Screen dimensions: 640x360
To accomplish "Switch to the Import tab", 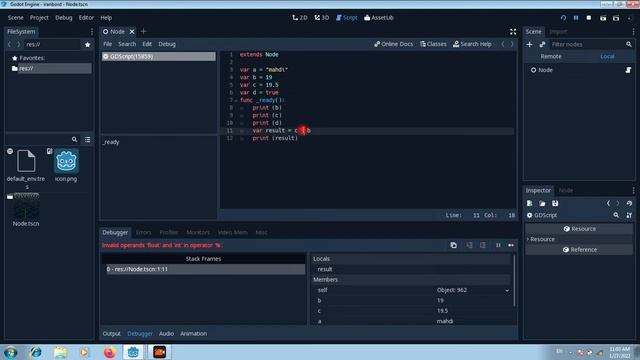I will 558,31.
